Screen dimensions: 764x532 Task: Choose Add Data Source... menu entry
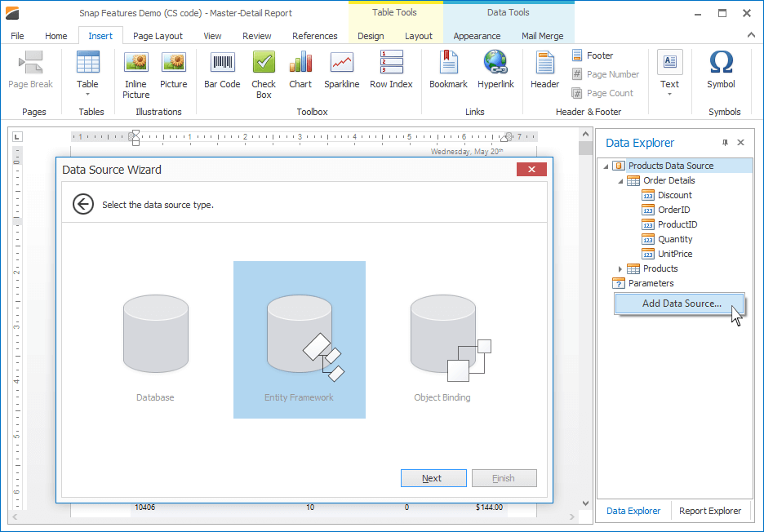click(681, 304)
